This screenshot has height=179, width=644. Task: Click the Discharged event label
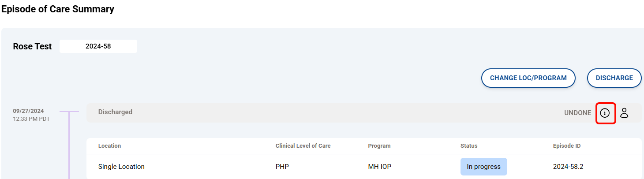tap(115, 112)
